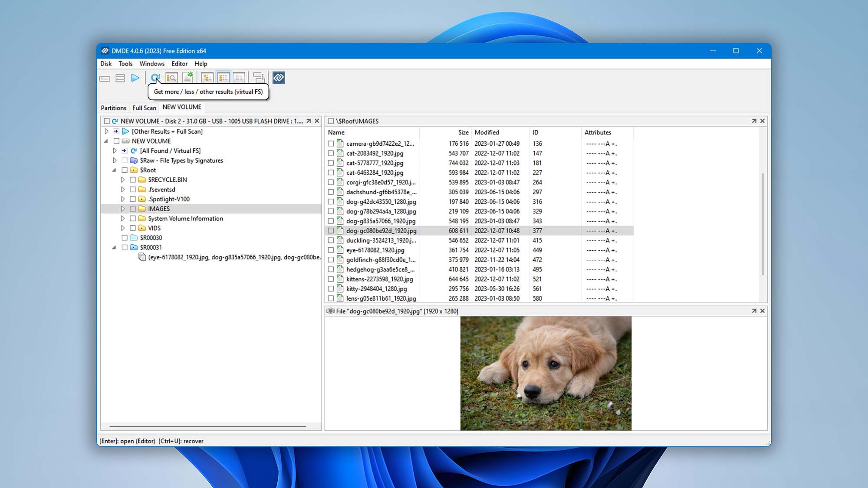Click the partitions list icon on toolbar
This screenshot has width=868, height=488.
(x=121, y=78)
